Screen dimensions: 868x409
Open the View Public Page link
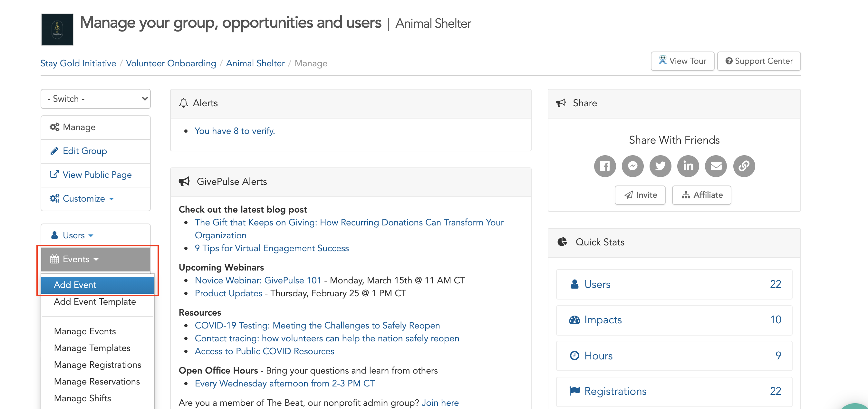click(96, 175)
